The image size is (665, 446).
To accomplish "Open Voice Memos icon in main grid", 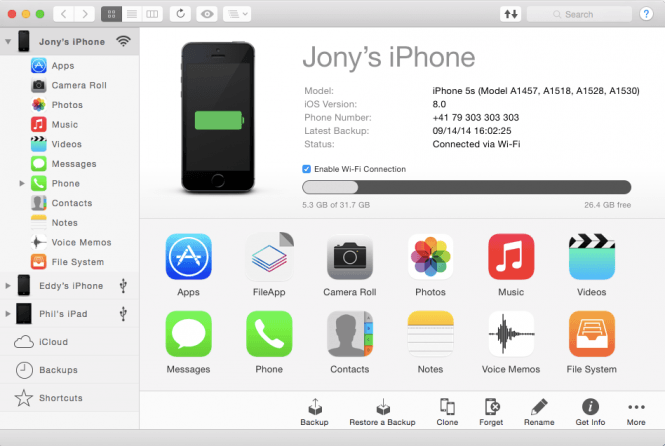I will pos(511,334).
